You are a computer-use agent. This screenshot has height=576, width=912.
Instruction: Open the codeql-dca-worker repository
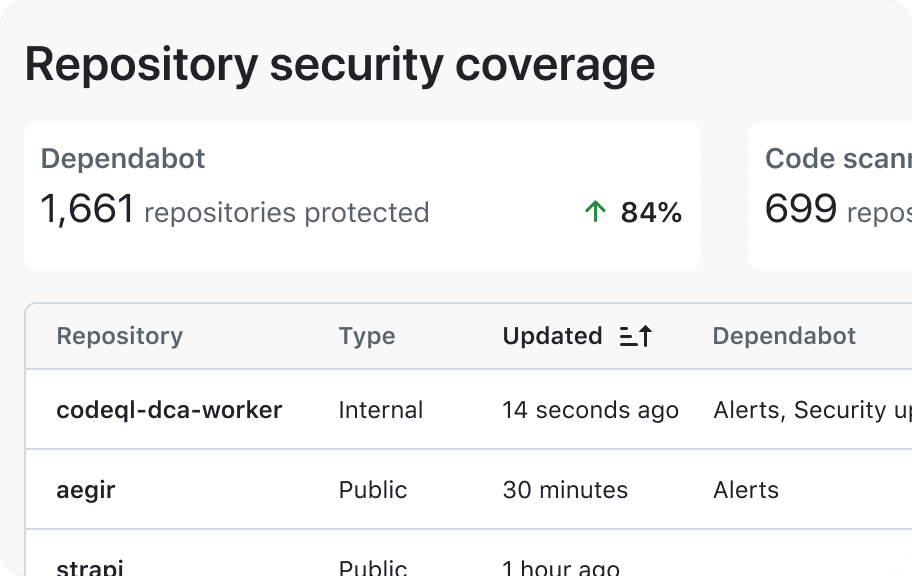169,410
